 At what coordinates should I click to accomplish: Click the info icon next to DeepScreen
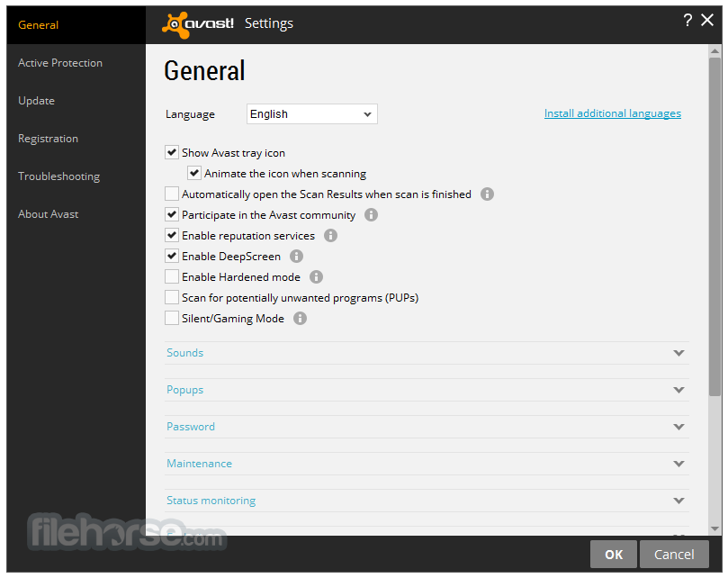click(296, 257)
